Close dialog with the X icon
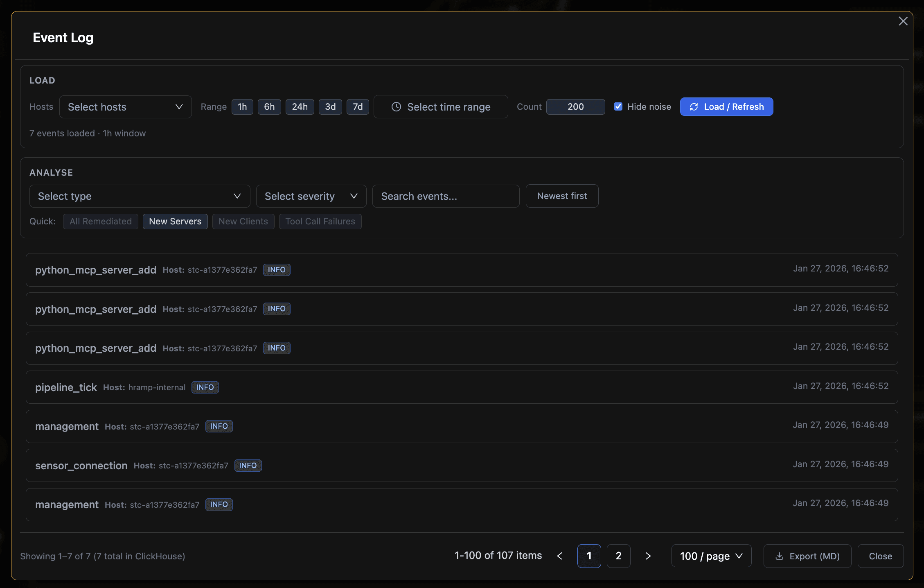The image size is (924, 588). [x=903, y=21]
